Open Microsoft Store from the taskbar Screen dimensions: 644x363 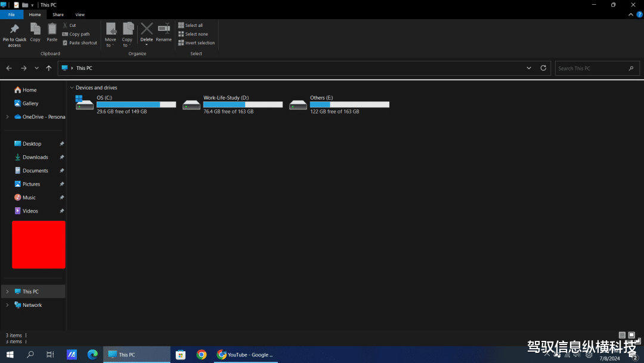(x=180, y=355)
